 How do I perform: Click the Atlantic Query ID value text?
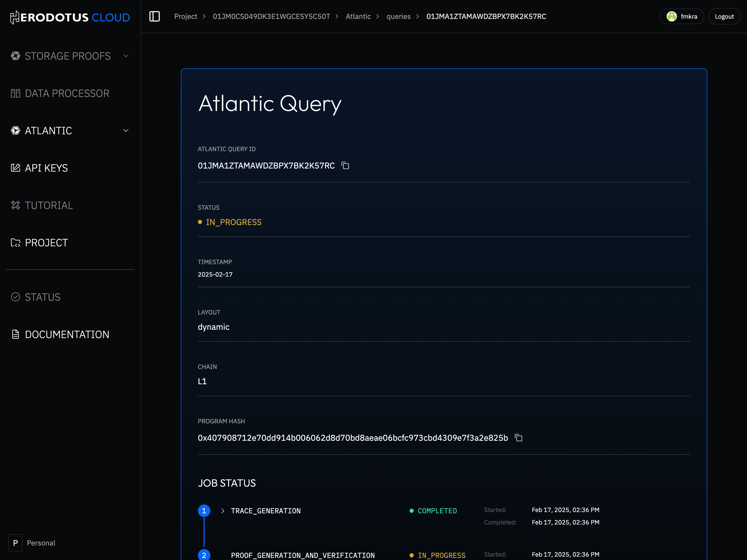pyautogui.click(x=266, y=166)
